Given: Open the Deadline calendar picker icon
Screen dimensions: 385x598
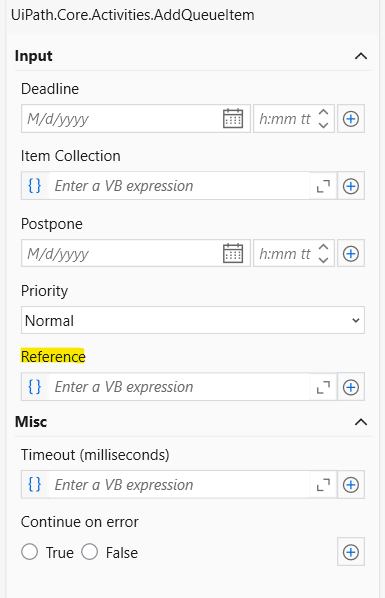Looking at the screenshot, I should [233, 119].
